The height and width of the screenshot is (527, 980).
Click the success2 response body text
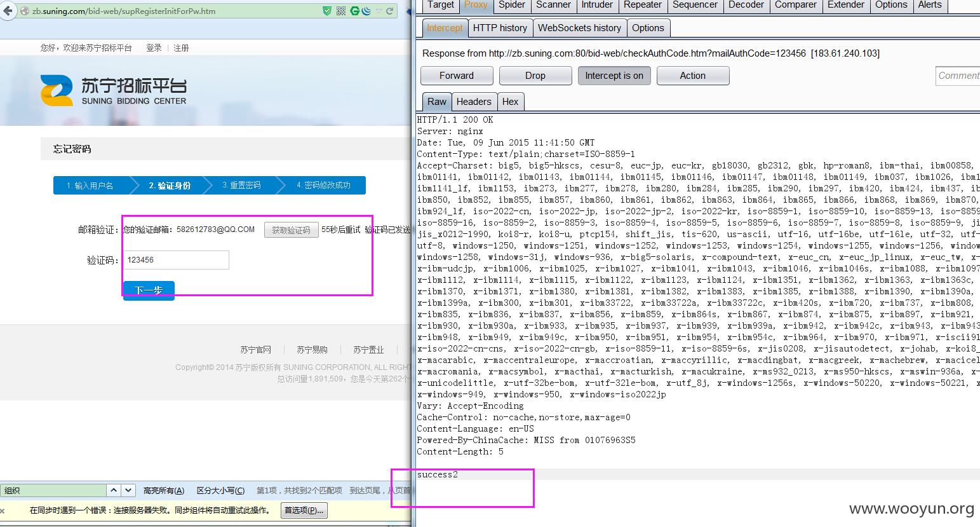coord(438,475)
